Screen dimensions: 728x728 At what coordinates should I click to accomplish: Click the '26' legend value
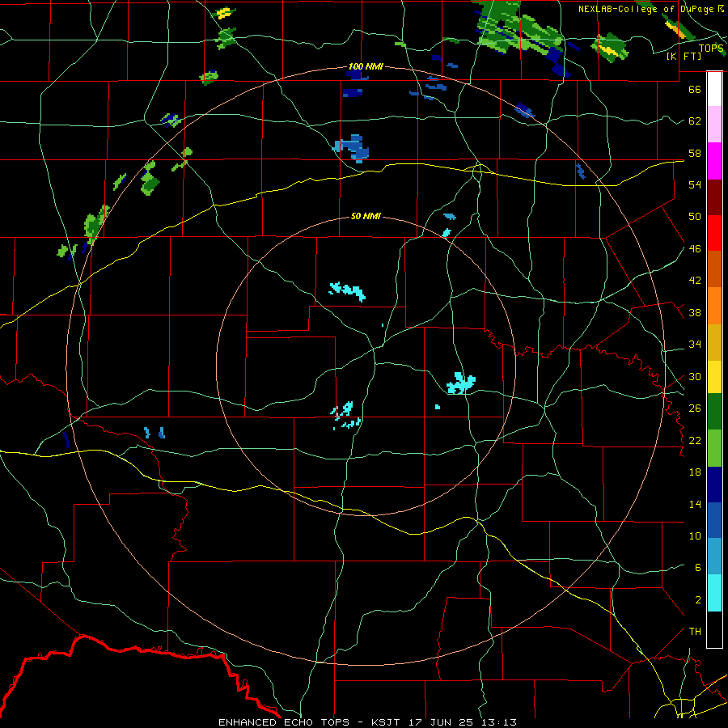[695, 408]
